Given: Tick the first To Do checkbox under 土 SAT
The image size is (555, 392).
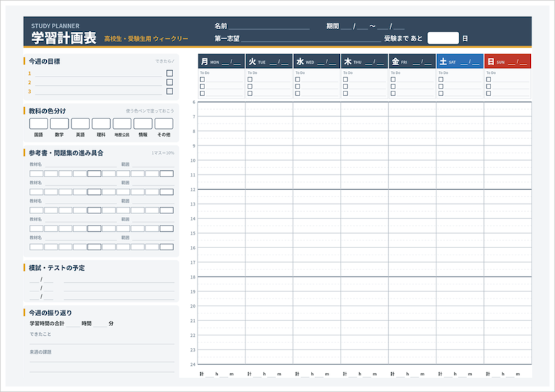Looking at the screenshot, I should point(441,79).
